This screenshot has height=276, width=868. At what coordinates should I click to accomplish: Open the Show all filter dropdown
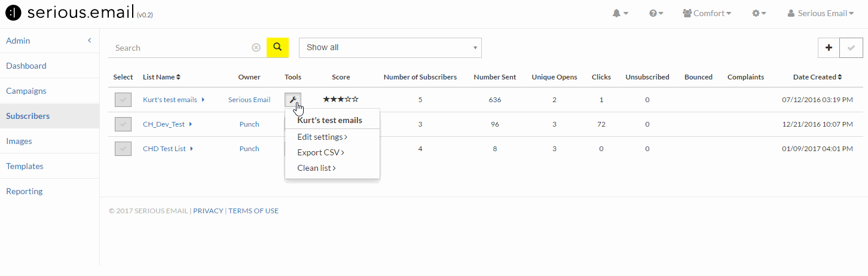tap(390, 48)
